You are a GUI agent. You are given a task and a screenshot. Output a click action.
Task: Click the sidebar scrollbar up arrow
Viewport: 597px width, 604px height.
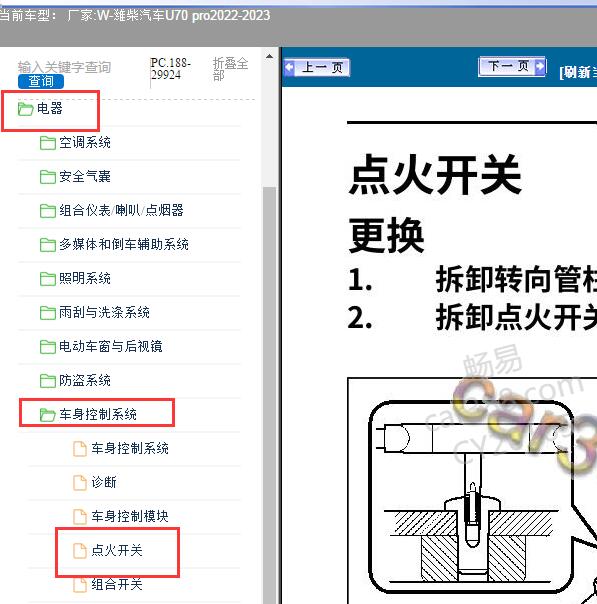[x=270, y=56]
